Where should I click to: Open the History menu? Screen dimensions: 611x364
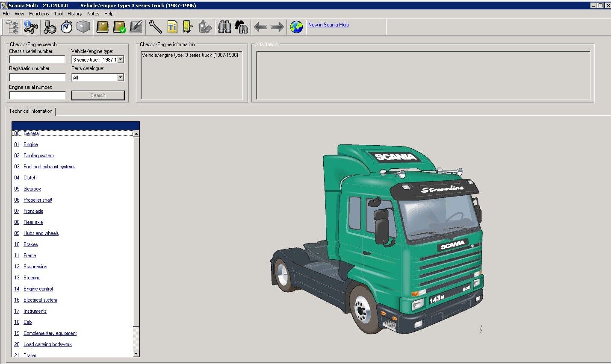pos(75,14)
